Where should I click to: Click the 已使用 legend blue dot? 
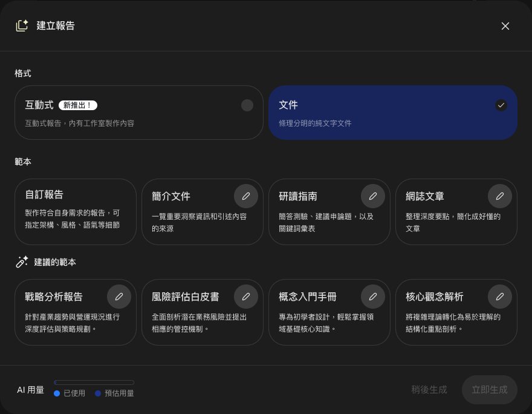(x=57, y=393)
